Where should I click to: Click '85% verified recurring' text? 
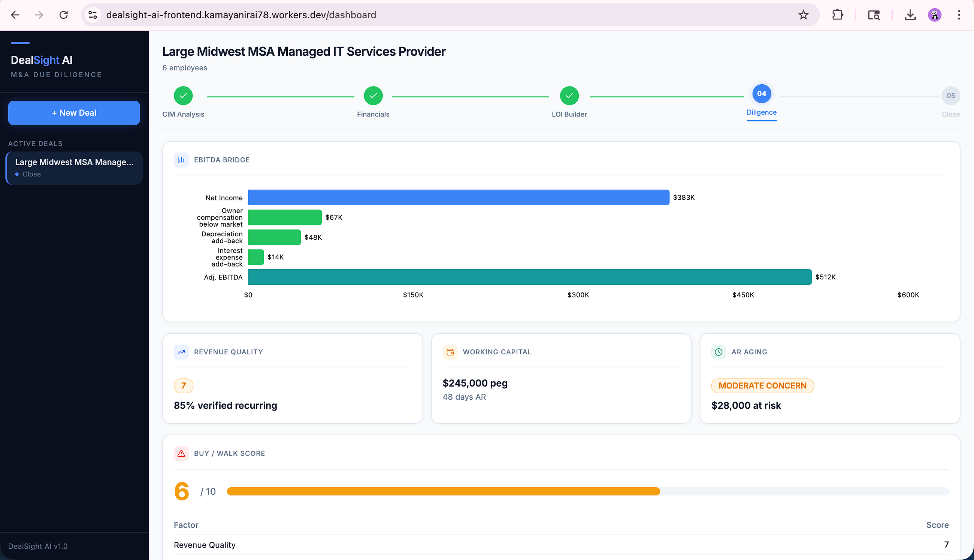click(x=226, y=405)
